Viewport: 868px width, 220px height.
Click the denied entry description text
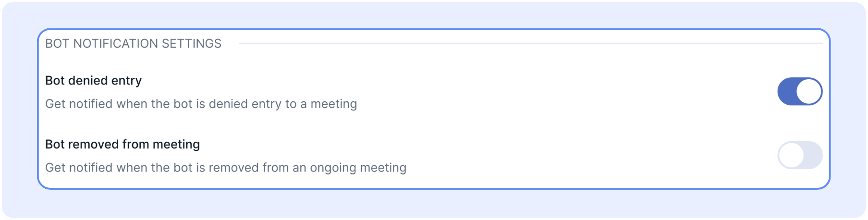(201, 104)
